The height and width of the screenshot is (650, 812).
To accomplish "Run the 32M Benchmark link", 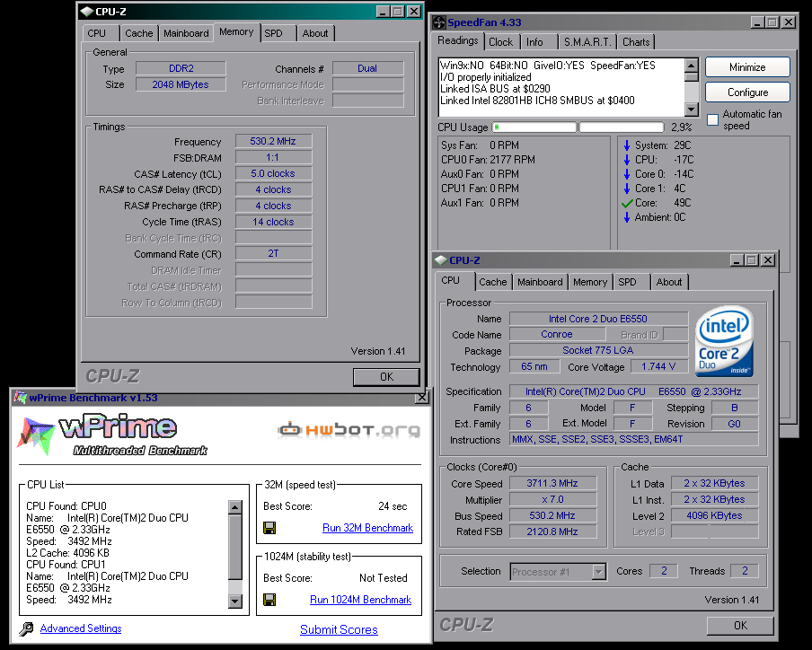I will click(367, 528).
